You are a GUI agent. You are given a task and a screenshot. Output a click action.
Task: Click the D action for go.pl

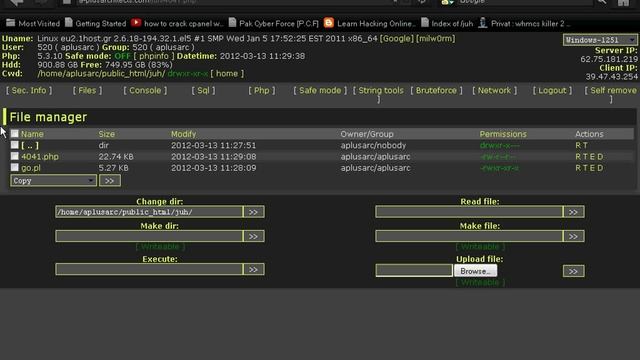click(x=600, y=168)
